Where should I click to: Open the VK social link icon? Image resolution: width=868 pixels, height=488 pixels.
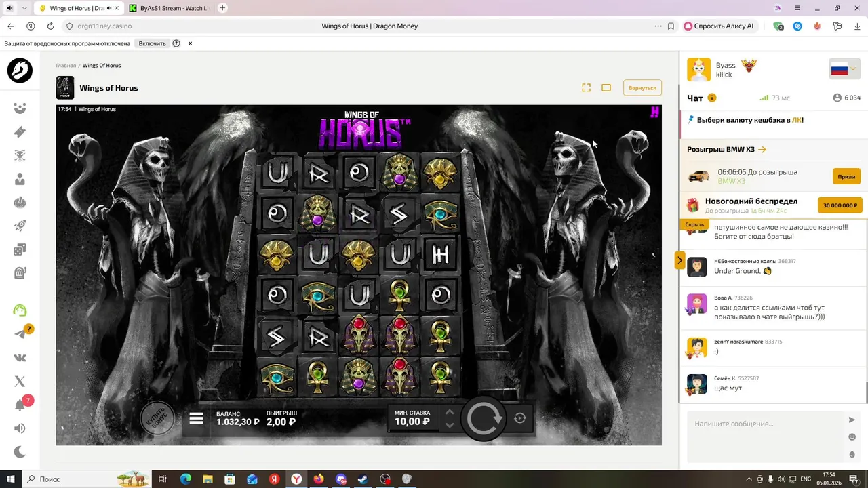click(x=20, y=358)
